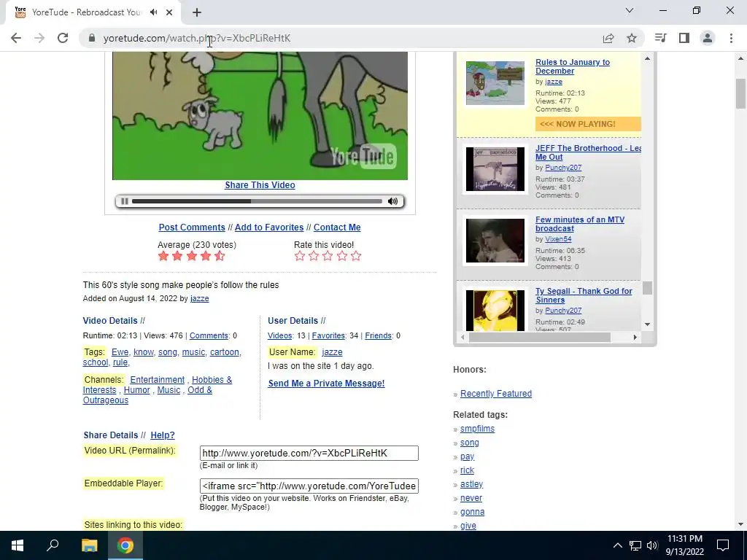
Task: Open system volume icon in tray
Action: [652, 545]
